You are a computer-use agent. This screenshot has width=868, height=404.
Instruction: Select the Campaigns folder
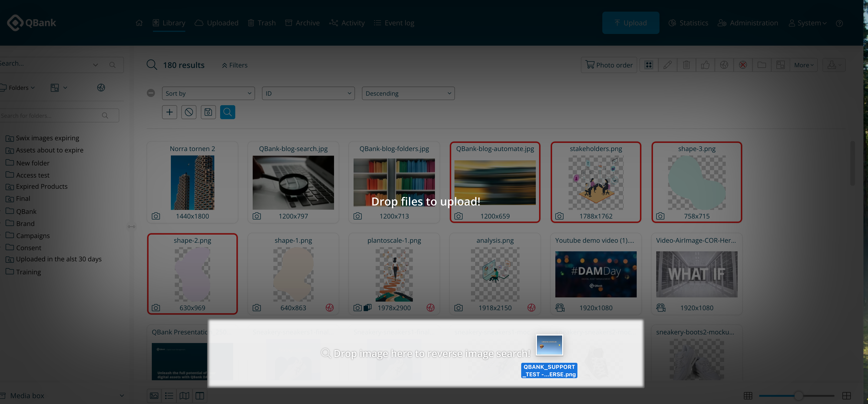[x=28, y=236]
